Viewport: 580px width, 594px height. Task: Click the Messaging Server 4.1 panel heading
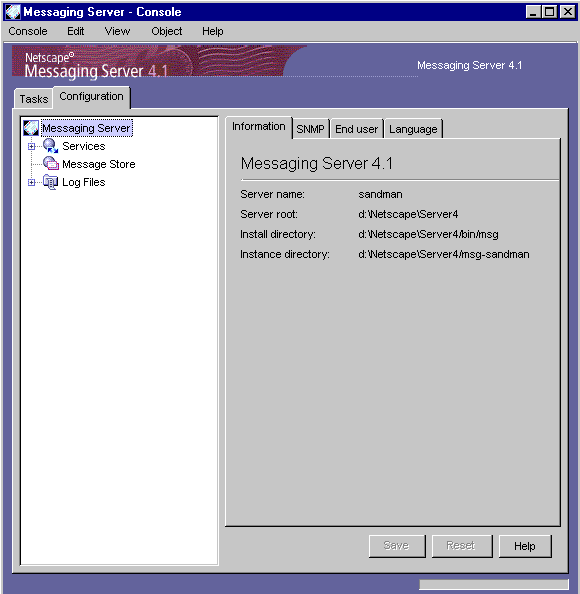[317, 164]
